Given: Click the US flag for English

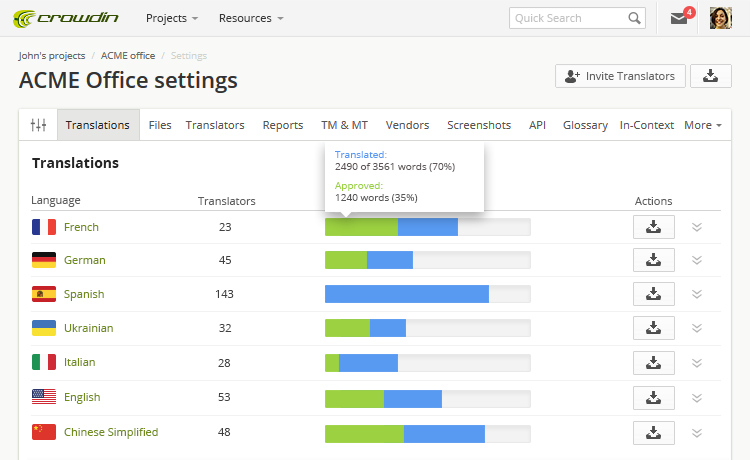Looking at the screenshot, I should click(x=44, y=397).
